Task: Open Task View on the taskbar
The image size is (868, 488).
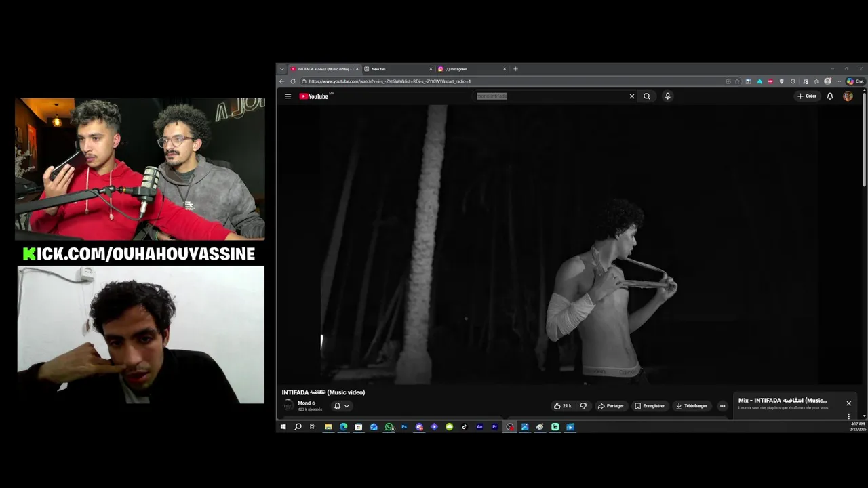Action: click(313, 427)
